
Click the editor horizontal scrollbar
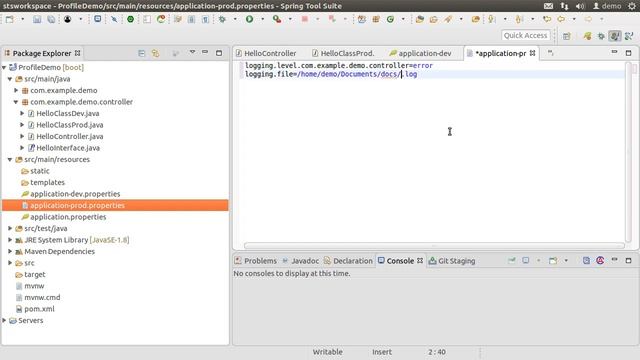click(x=434, y=245)
